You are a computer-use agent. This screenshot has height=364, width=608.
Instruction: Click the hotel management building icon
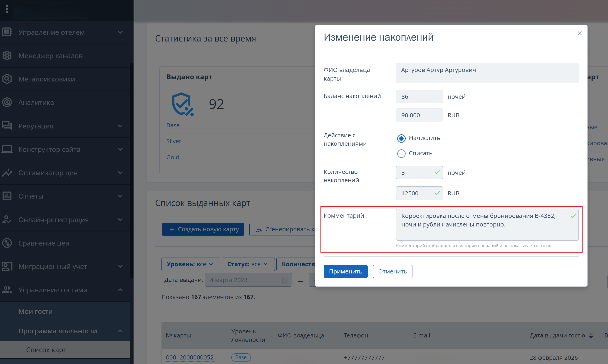7,32
